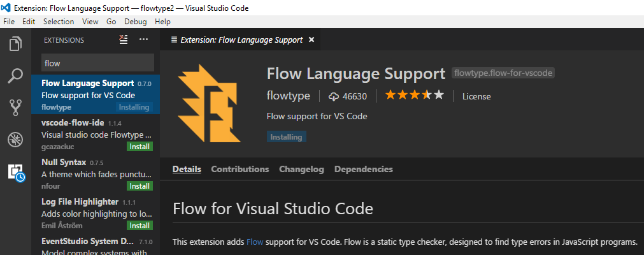Click the Emil Åström publisher name
The image size is (644, 255).
(62, 226)
